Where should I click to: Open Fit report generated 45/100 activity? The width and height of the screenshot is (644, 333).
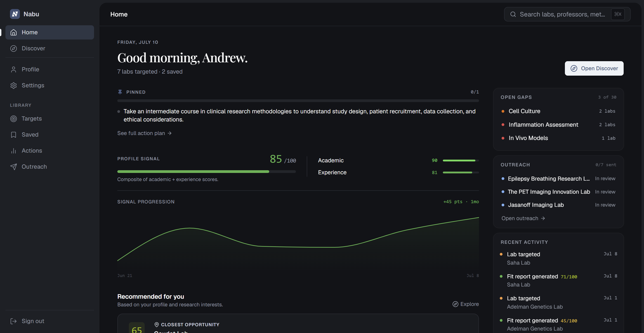(558, 324)
